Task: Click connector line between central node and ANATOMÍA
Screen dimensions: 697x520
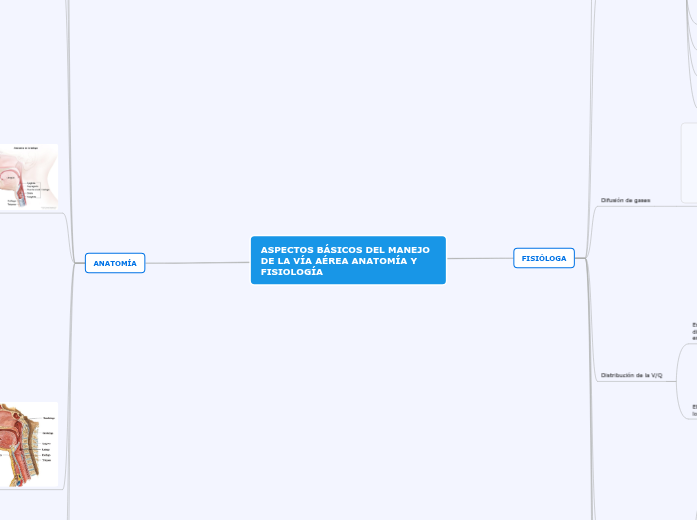Action: tap(198, 262)
